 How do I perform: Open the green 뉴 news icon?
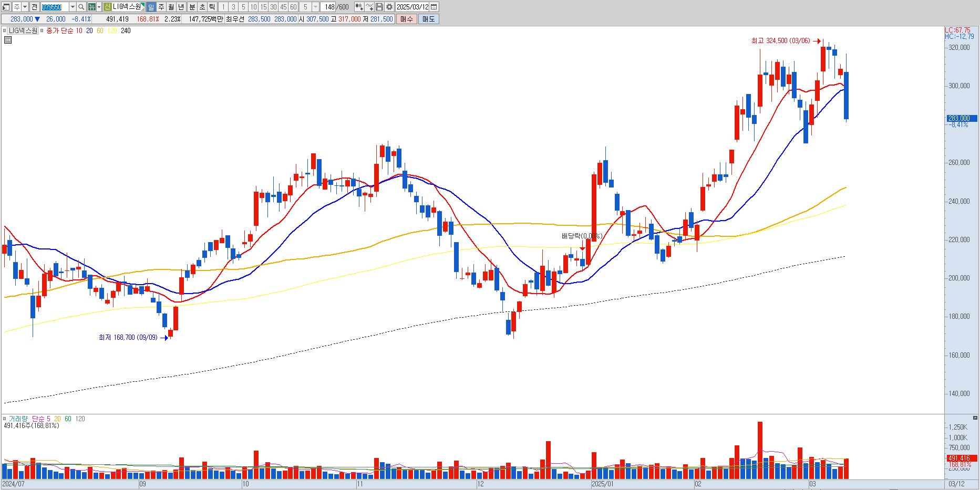(91, 7)
